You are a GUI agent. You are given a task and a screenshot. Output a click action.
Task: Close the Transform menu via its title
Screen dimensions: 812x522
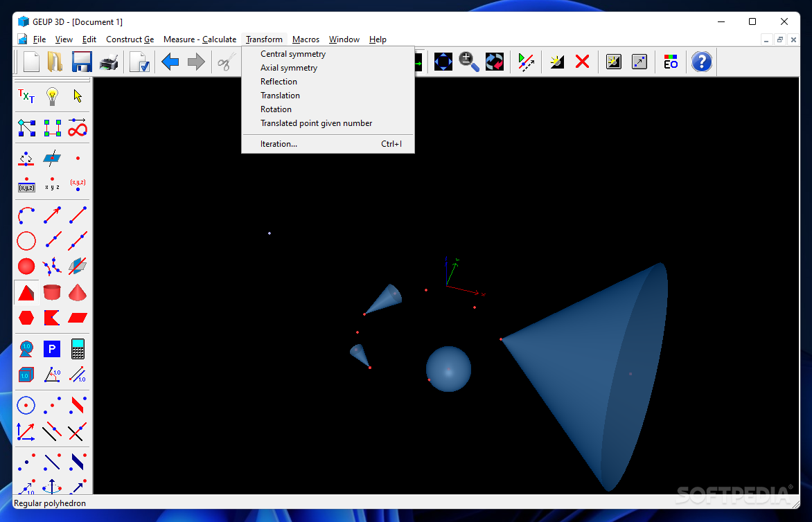264,39
